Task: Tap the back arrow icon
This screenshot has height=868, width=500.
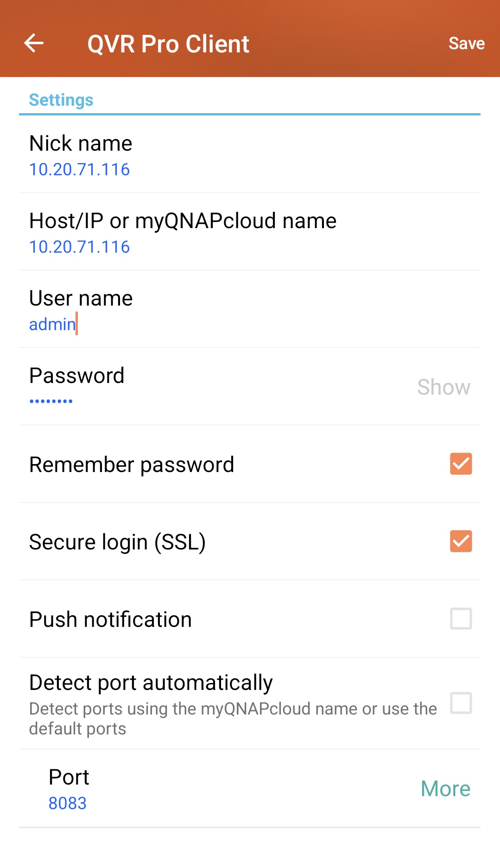Action: [34, 44]
